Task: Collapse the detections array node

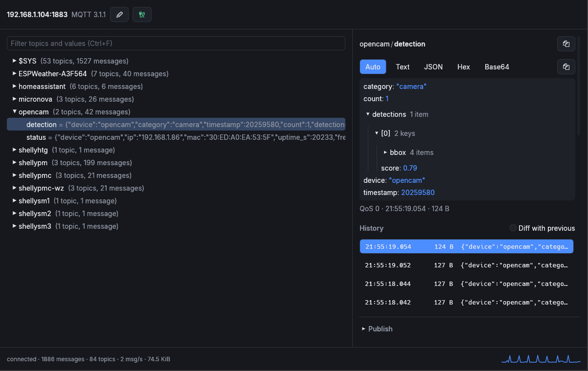Action: [368, 114]
